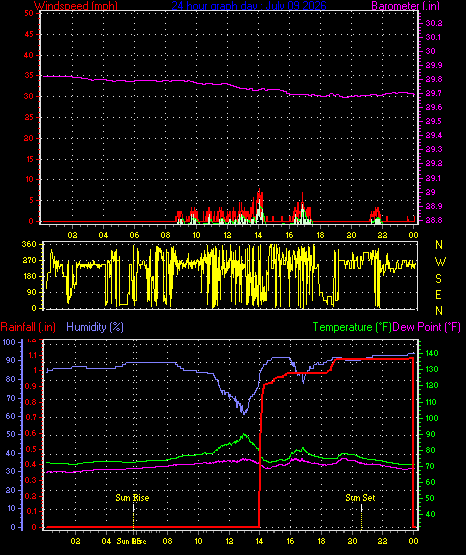
Task: Select barometer axis value "29.6"
Action: (434, 108)
